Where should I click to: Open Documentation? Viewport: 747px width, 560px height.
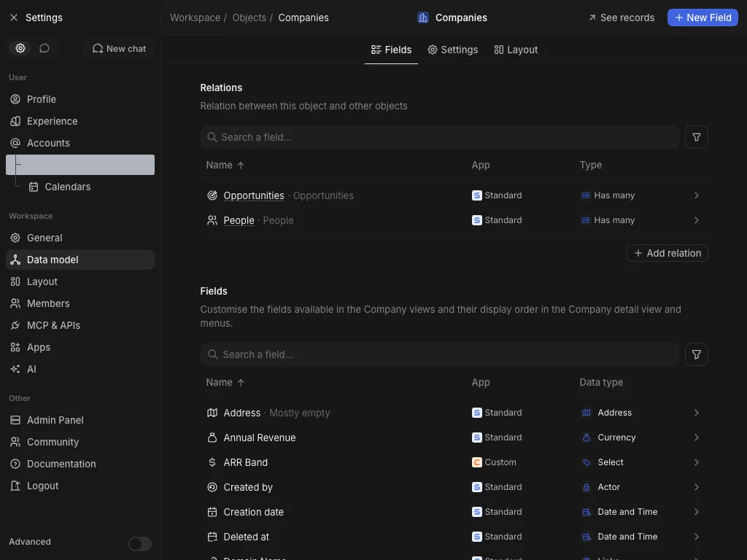(80, 464)
